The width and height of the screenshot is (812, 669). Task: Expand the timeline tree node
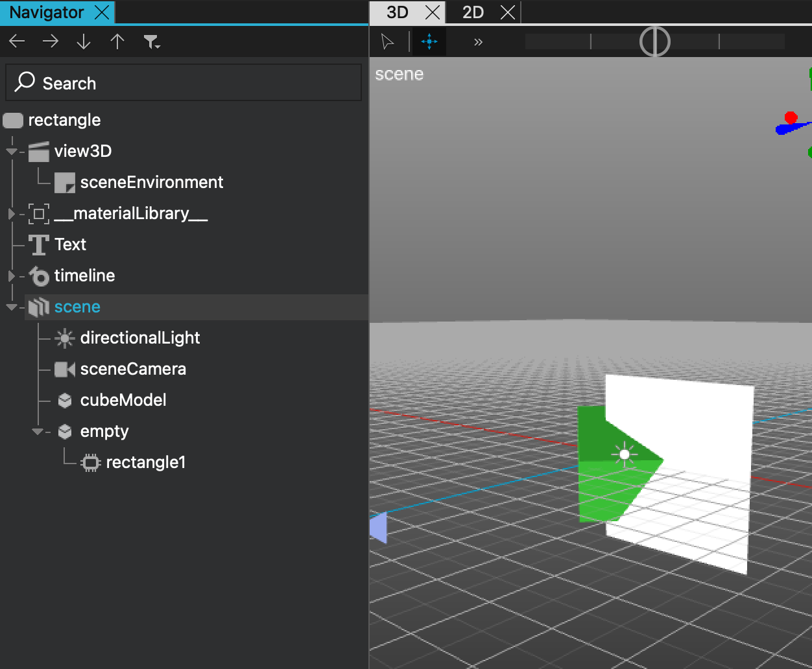point(11,276)
